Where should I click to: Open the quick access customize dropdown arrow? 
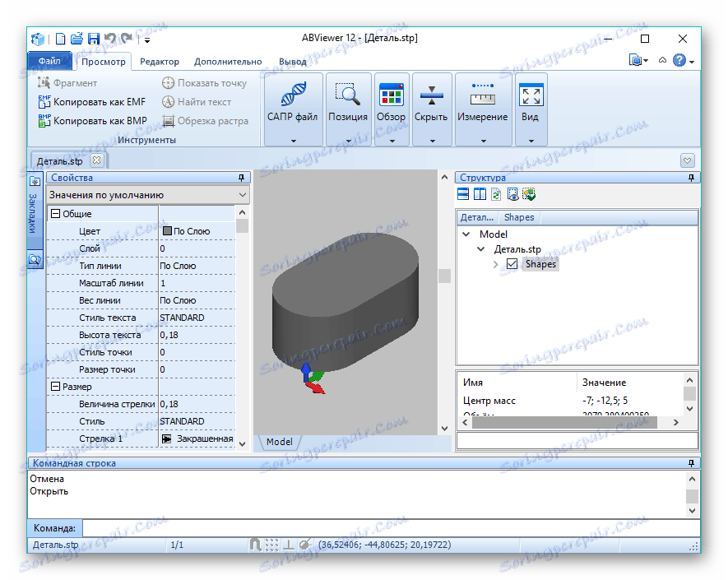[147, 40]
